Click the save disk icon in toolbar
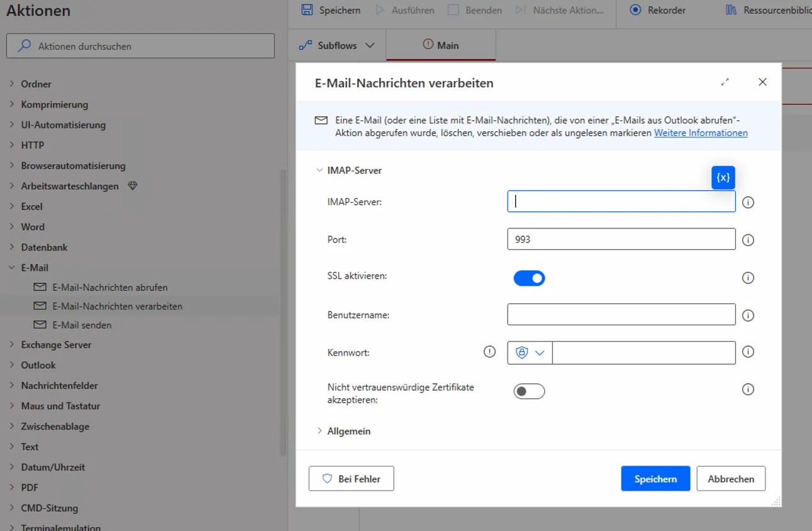Screen dimensions: 812x531 point(307,10)
